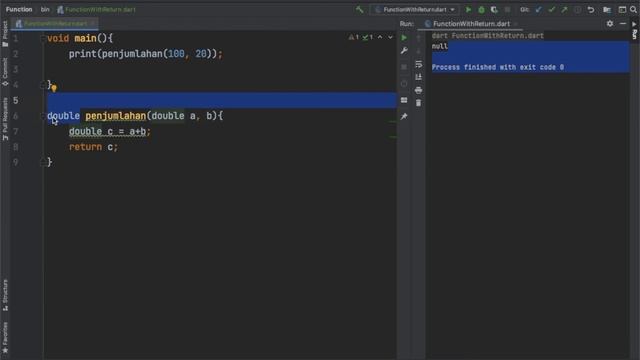The image size is (640, 360).
Task: Click the Function breadcrumb in navigation bar
Action: coord(19,9)
